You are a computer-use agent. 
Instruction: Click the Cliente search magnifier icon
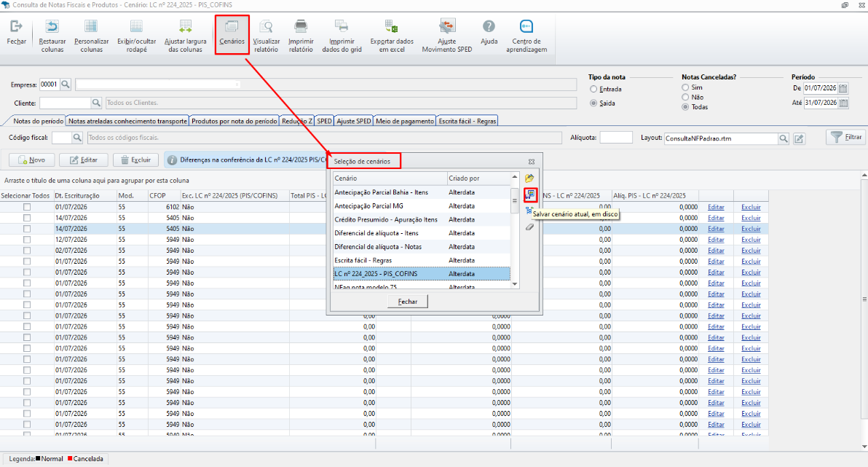(96, 103)
